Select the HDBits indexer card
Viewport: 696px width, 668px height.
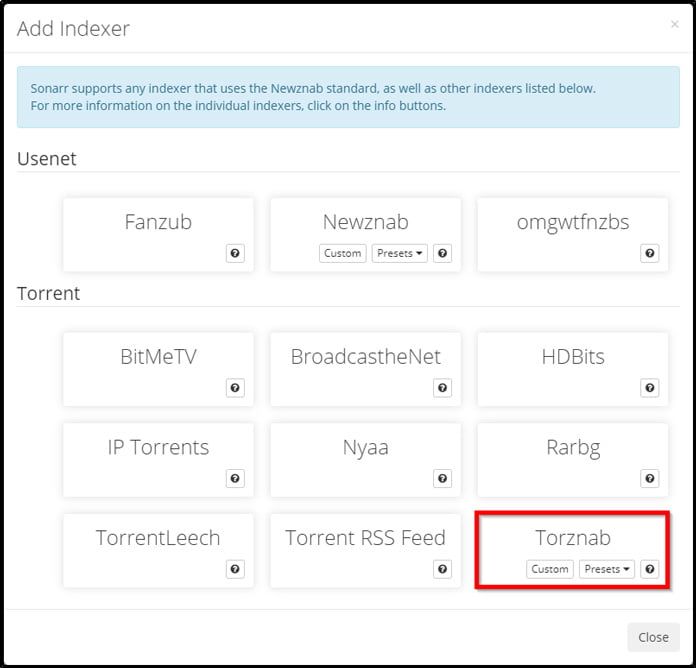click(573, 369)
